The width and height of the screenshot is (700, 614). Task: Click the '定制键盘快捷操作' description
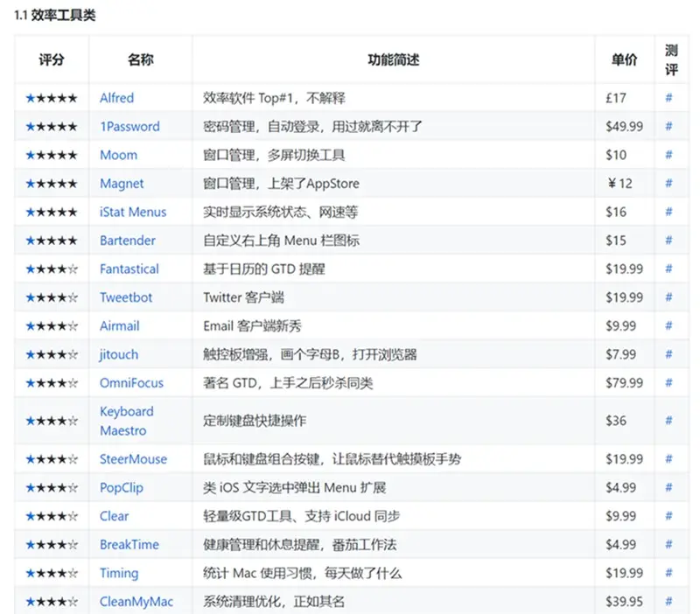click(255, 421)
